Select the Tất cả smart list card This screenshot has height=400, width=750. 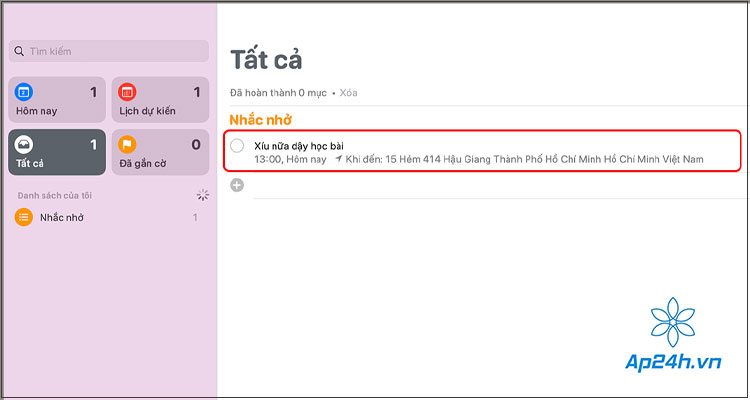(57, 152)
